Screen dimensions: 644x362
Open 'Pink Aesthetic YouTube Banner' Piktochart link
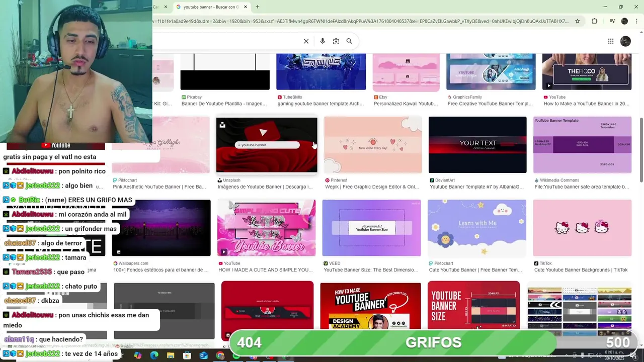[159, 187]
